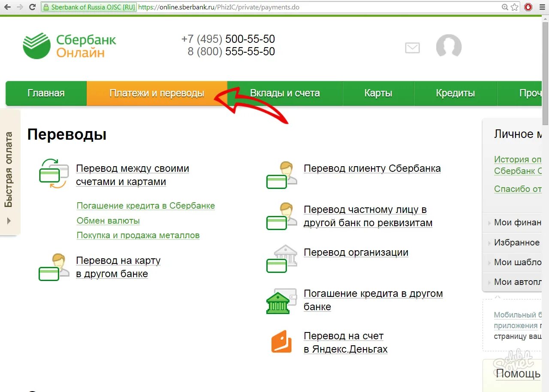Image resolution: width=549 pixels, height=392 pixels.
Task: Open Погашение кредита в Сбербанке link
Action: [146, 206]
